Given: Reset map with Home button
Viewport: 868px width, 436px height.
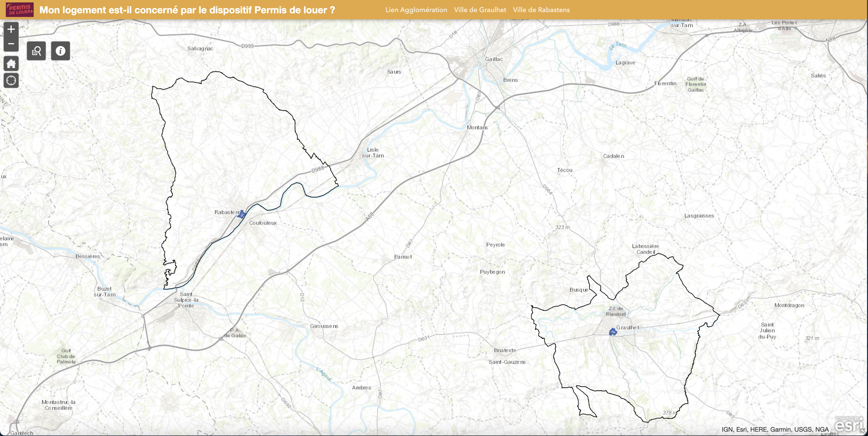Looking at the screenshot, I should (x=11, y=63).
